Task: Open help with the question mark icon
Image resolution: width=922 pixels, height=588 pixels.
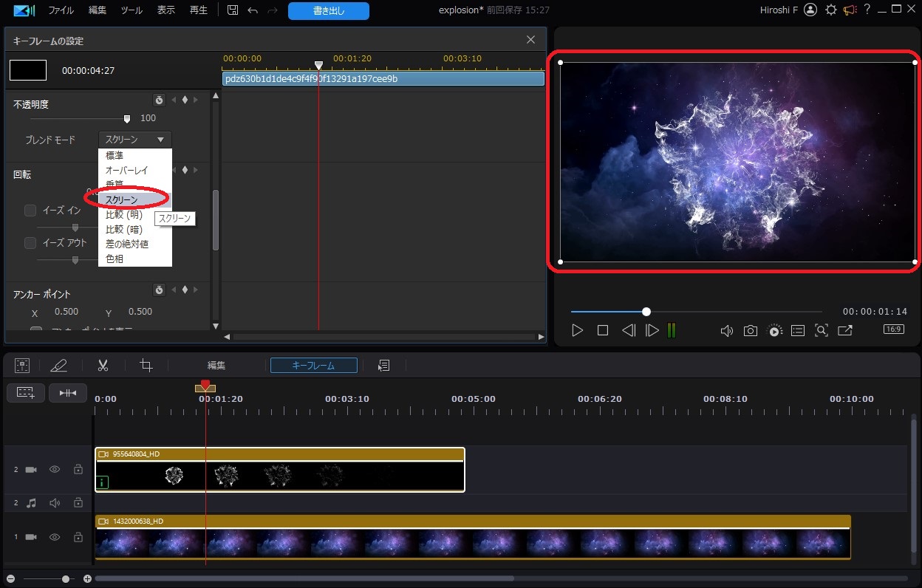Action: click(x=867, y=10)
